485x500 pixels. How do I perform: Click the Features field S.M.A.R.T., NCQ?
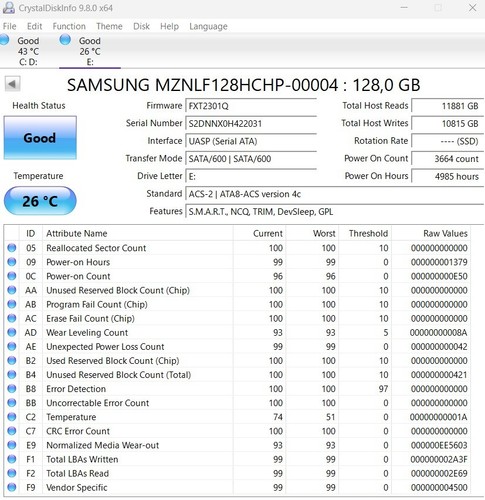(334, 212)
